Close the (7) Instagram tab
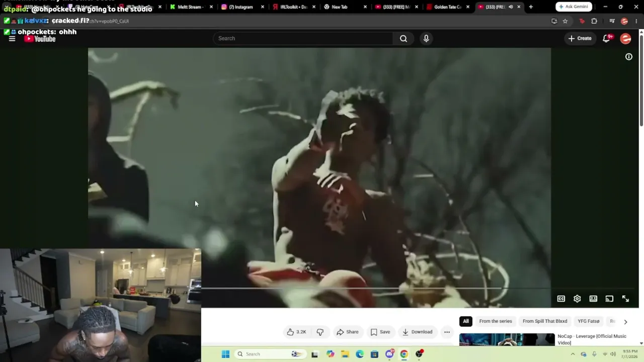 263,7
